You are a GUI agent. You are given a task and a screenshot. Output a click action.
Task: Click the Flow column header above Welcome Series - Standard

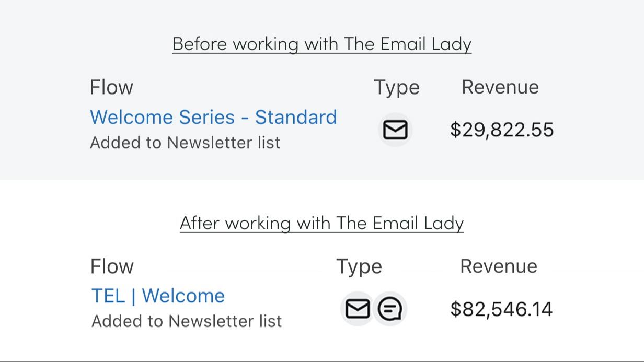click(111, 87)
